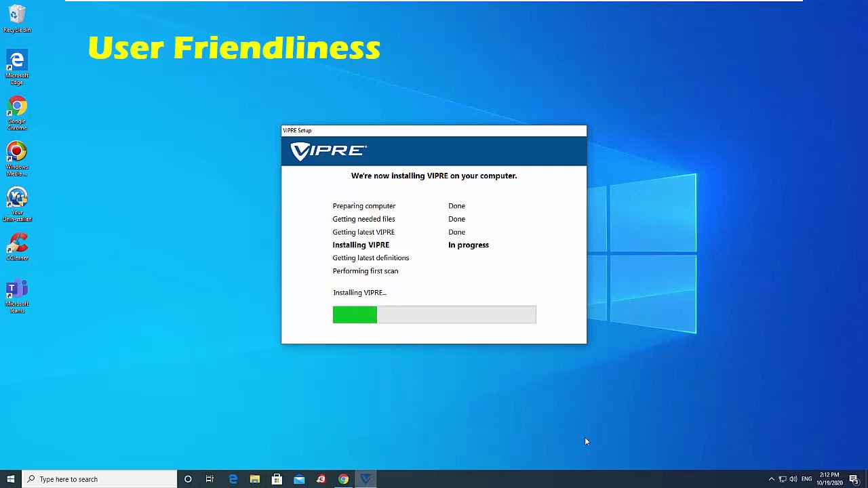Click the 'We're now installing VIPRE' heading
The width and height of the screenshot is (868, 488).
(434, 176)
